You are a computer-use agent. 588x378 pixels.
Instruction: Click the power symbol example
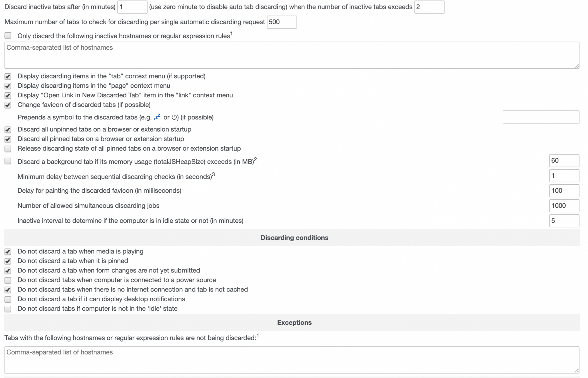(174, 117)
